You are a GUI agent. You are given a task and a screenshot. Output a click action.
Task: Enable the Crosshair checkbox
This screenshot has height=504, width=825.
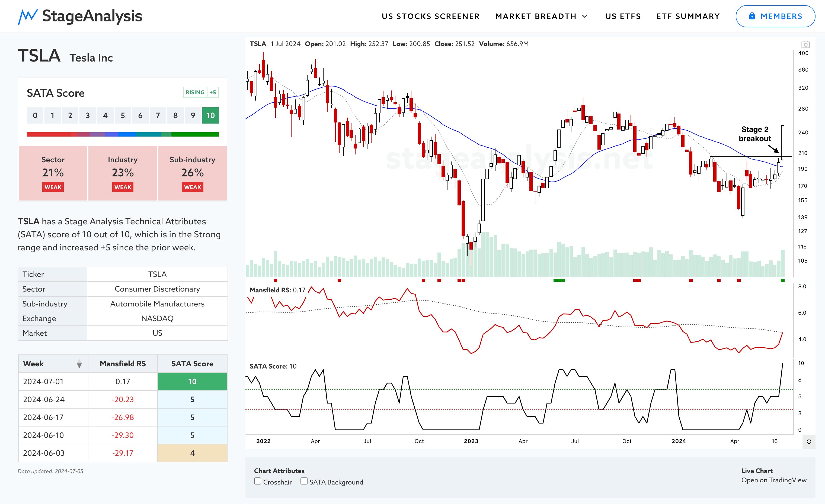[x=257, y=481]
